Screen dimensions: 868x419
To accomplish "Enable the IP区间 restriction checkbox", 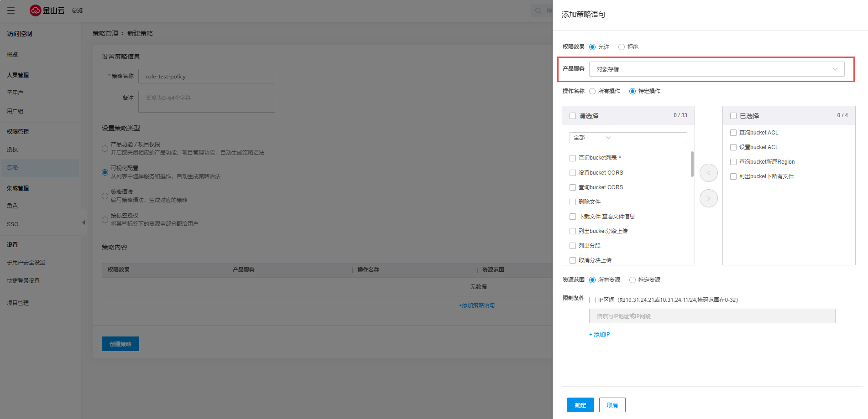I will [x=592, y=300].
